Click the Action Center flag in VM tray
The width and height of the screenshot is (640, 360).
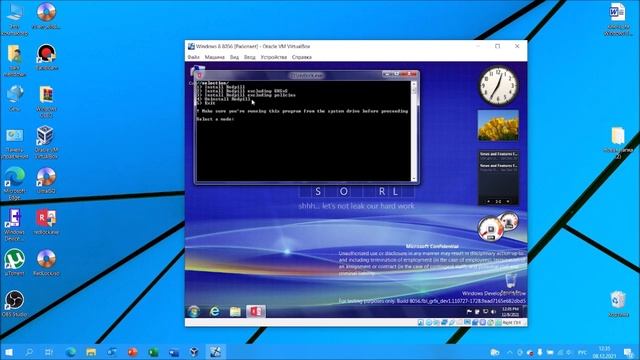point(469,311)
